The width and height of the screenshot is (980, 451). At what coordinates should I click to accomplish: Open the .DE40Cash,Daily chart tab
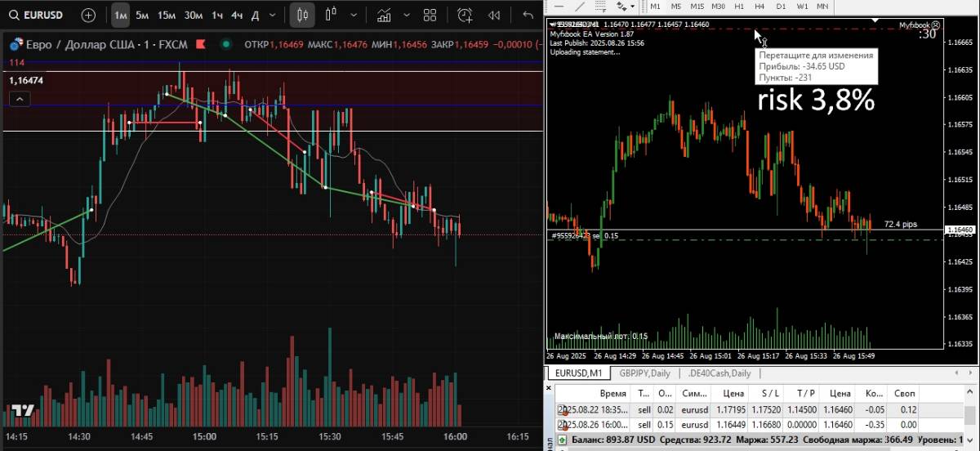719,373
